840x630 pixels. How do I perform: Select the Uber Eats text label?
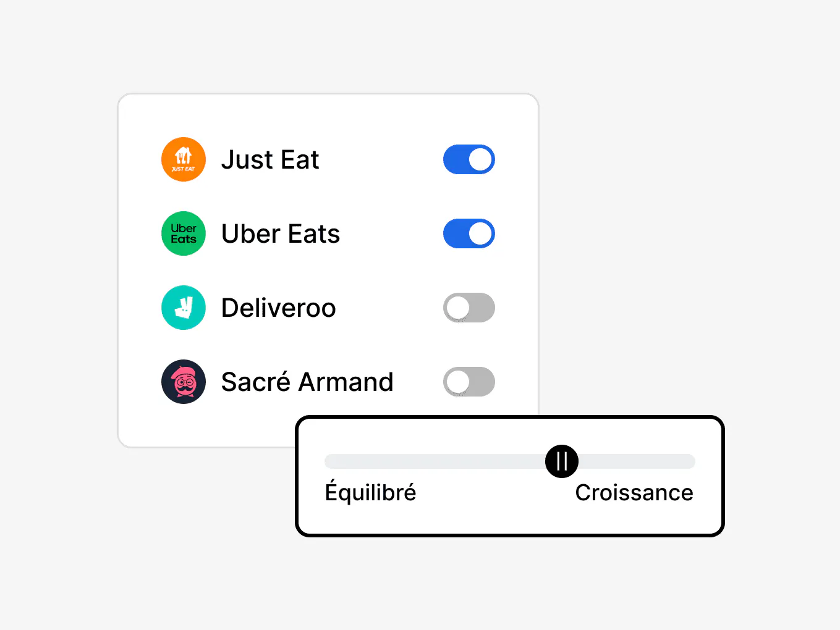281,234
